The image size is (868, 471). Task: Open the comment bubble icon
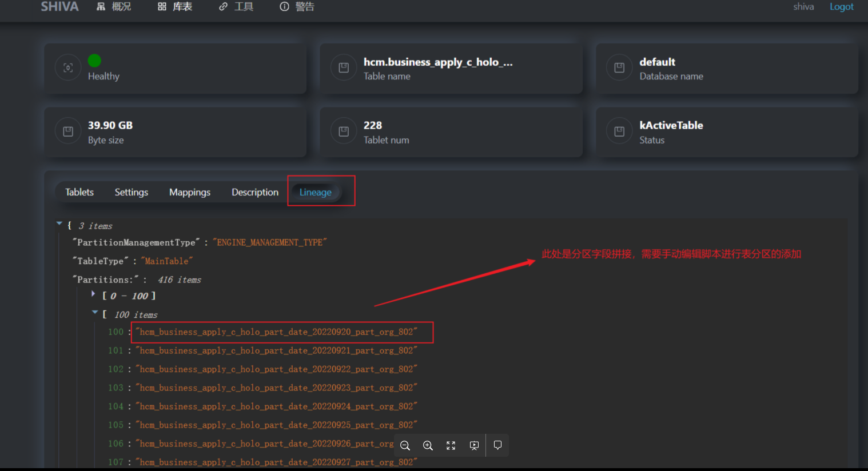[x=497, y=445]
